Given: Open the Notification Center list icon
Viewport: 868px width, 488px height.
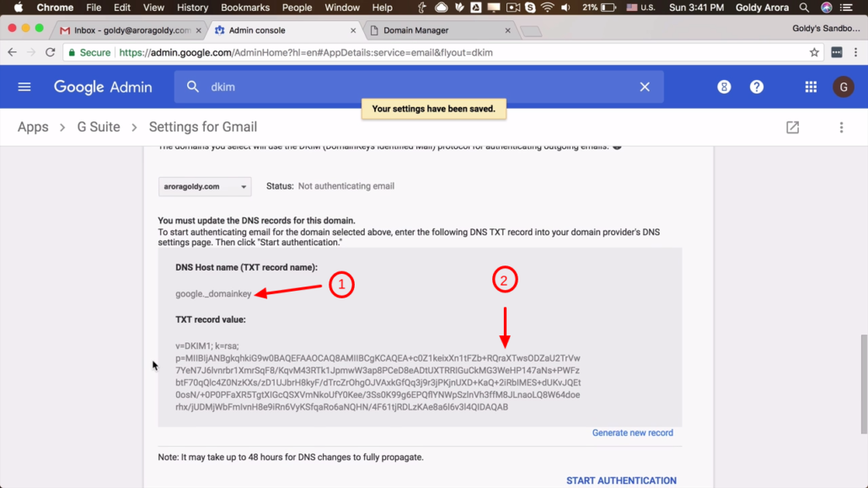Looking at the screenshot, I should [846, 8].
